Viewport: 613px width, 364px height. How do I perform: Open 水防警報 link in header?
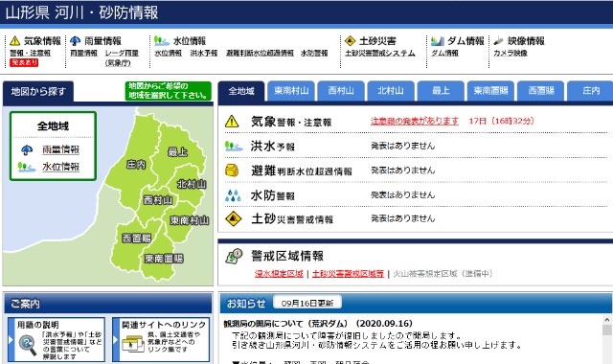click(x=314, y=54)
